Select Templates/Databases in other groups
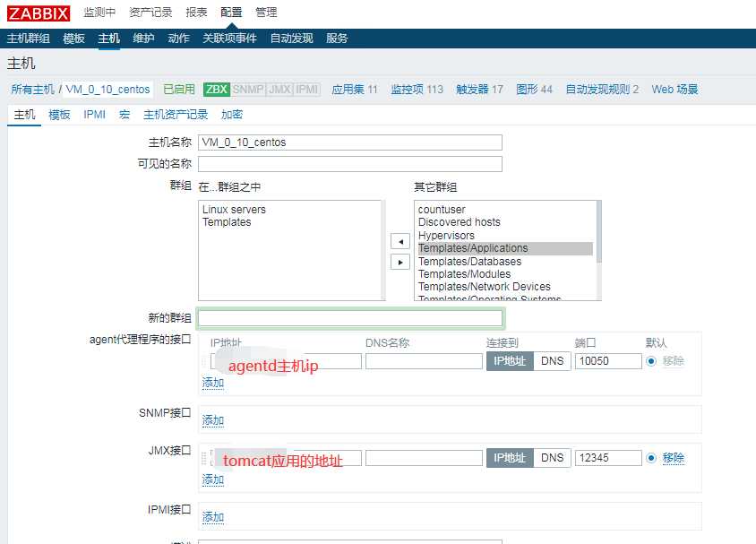The height and width of the screenshot is (544, 756). pyautogui.click(x=469, y=262)
